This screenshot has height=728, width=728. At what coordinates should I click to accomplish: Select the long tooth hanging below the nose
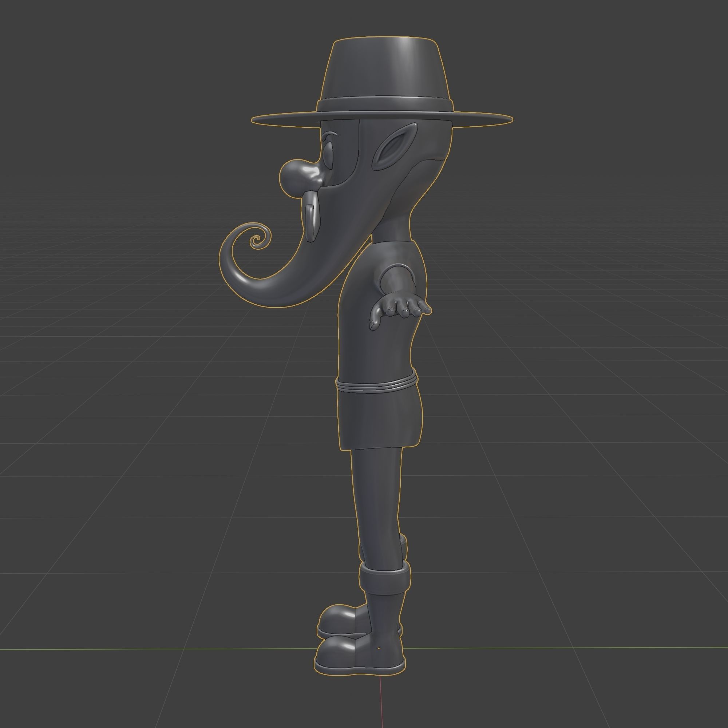click(311, 216)
